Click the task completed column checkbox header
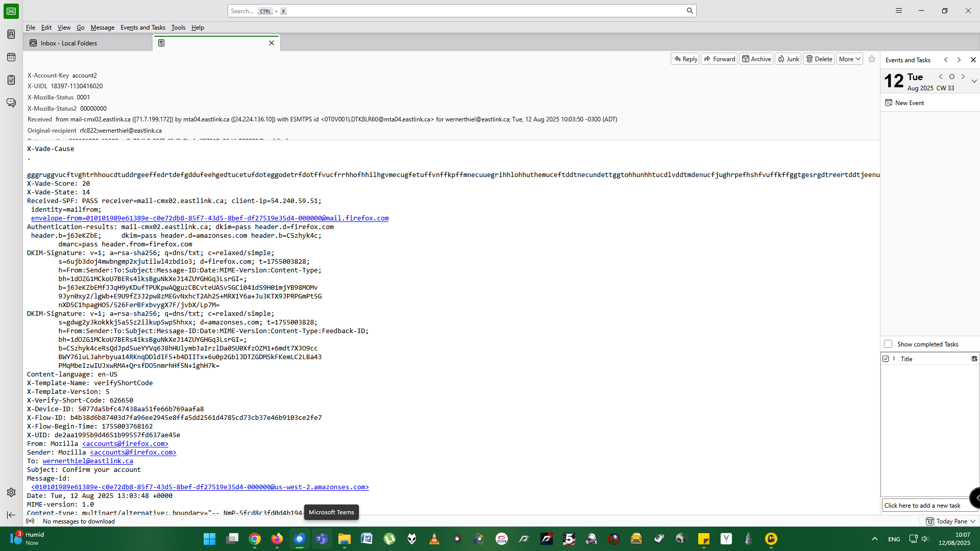 click(x=886, y=359)
